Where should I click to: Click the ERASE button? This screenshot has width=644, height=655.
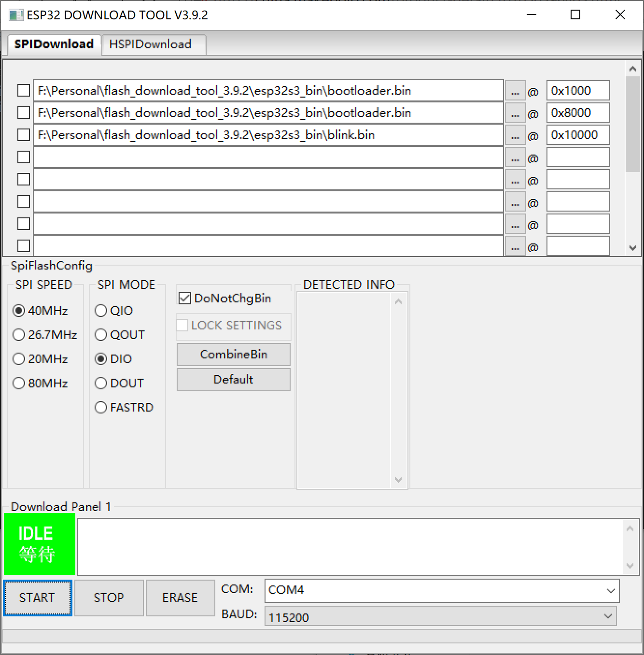pyautogui.click(x=180, y=598)
